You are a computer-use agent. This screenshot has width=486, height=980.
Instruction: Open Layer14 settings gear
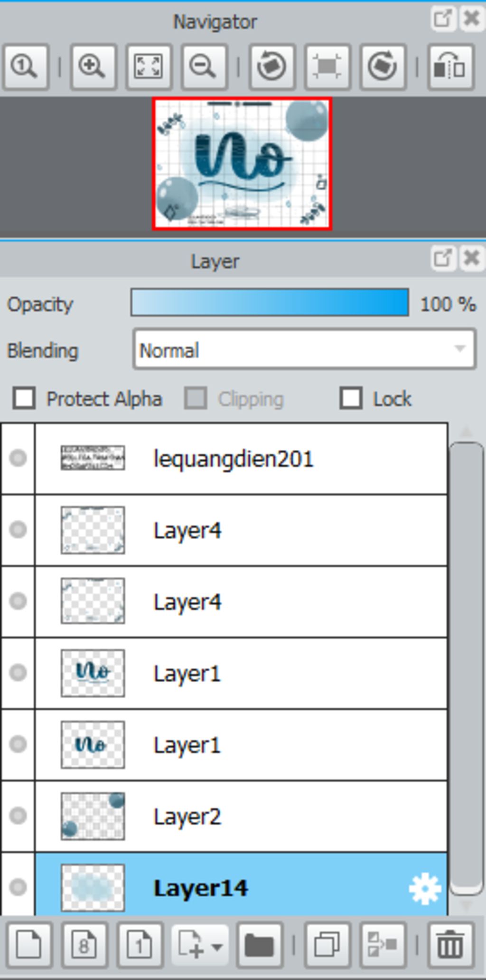coord(425,888)
